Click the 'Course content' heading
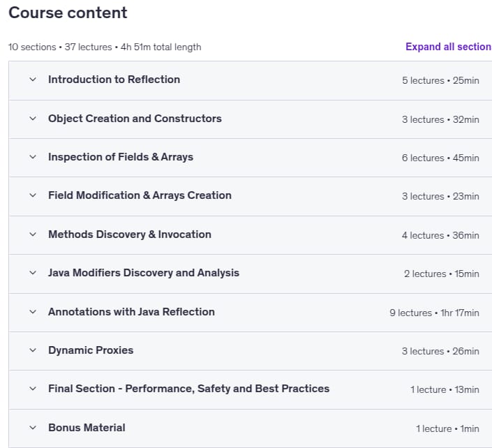This screenshot has width=492, height=448. (x=68, y=13)
